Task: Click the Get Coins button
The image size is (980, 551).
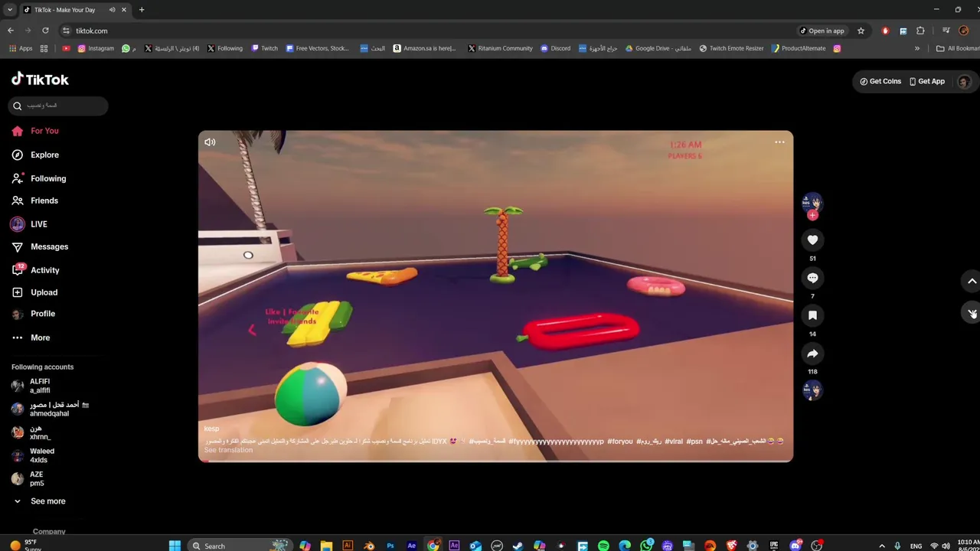Action: point(880,81)
